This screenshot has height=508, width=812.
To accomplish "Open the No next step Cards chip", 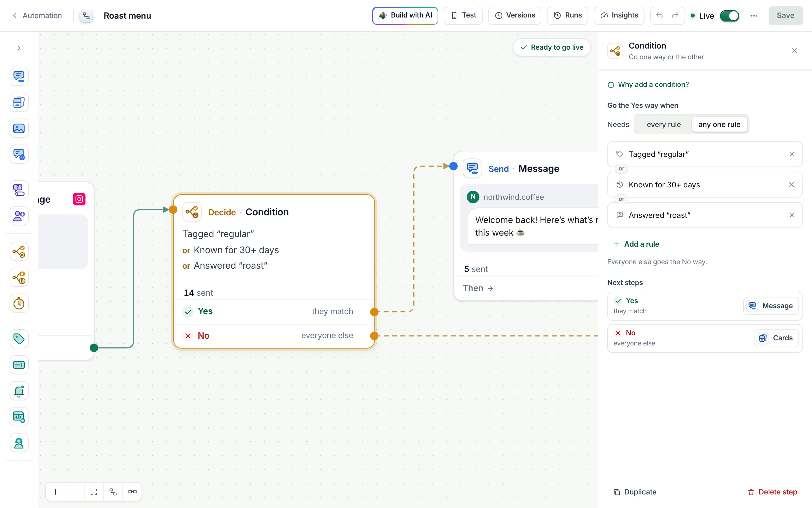I will pyautogui.click(x=776, y=338).
